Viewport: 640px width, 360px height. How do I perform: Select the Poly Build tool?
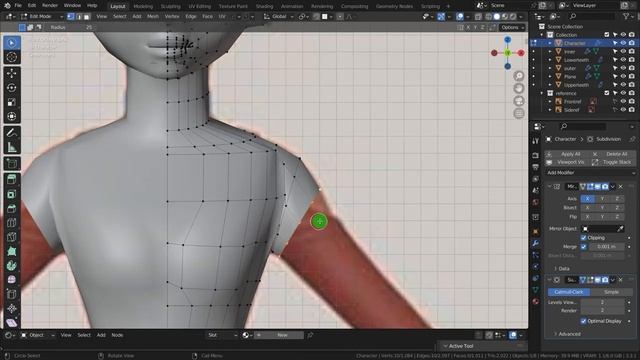click(11, 251)
